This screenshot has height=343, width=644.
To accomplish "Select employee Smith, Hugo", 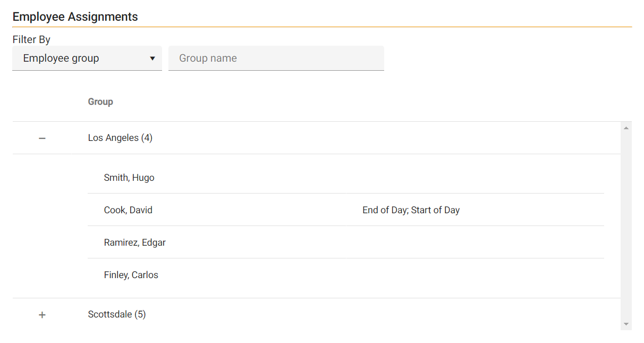I will [x=129, y=178].
